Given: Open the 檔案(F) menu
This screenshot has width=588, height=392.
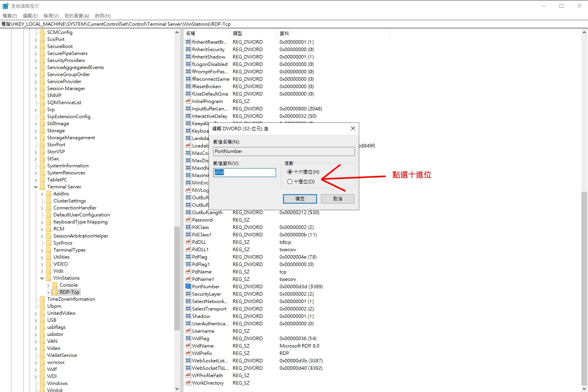Looking at the screenshot, I should tap(10, 16).
